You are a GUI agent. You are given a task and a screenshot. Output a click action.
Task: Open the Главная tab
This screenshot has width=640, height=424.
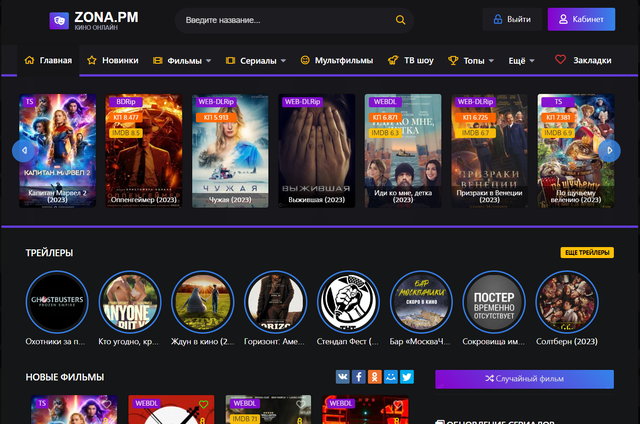coord(48,60)
